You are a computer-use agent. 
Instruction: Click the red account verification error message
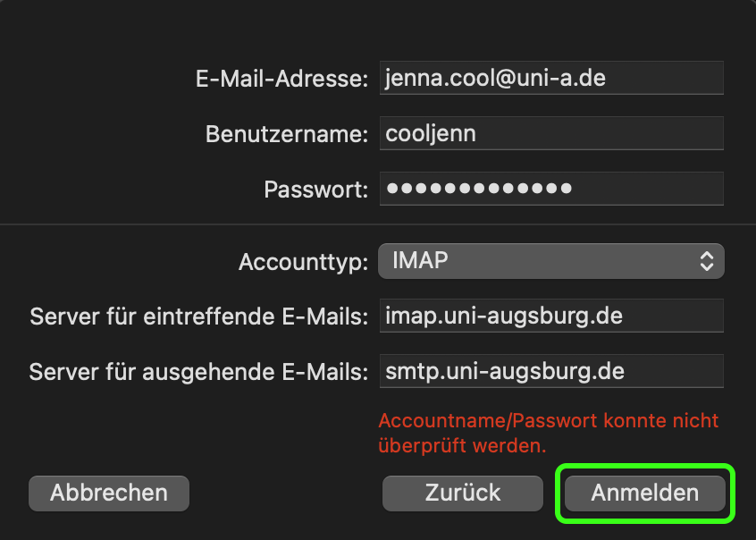click(x=548, y=432)
